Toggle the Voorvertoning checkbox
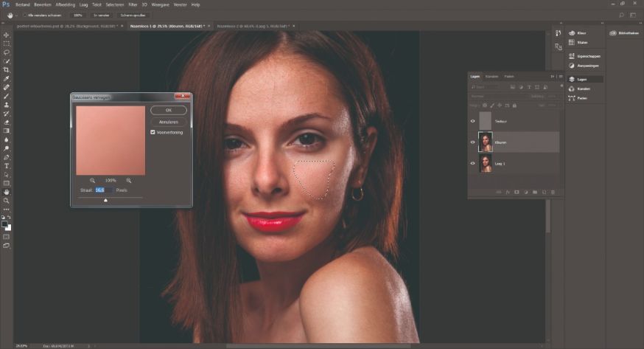The image size is (644, 349). [153, 132]
